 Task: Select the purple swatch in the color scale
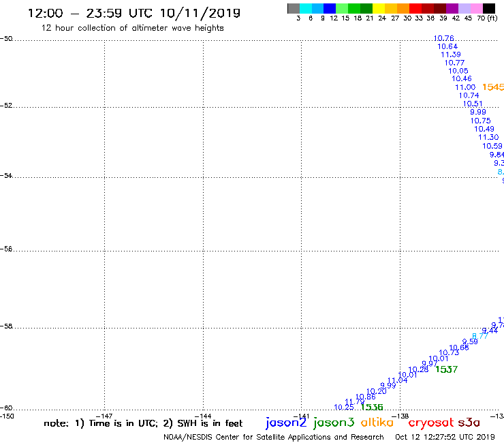pos(452,8)
